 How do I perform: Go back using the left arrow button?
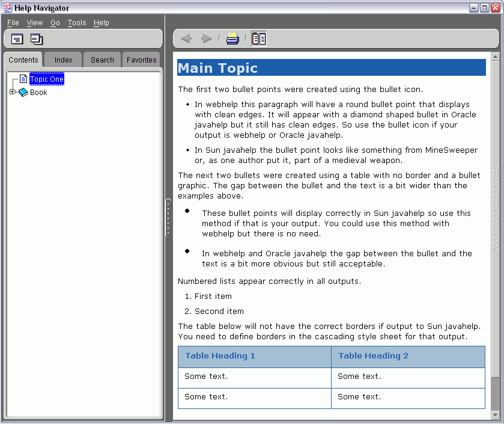(186, 39)
